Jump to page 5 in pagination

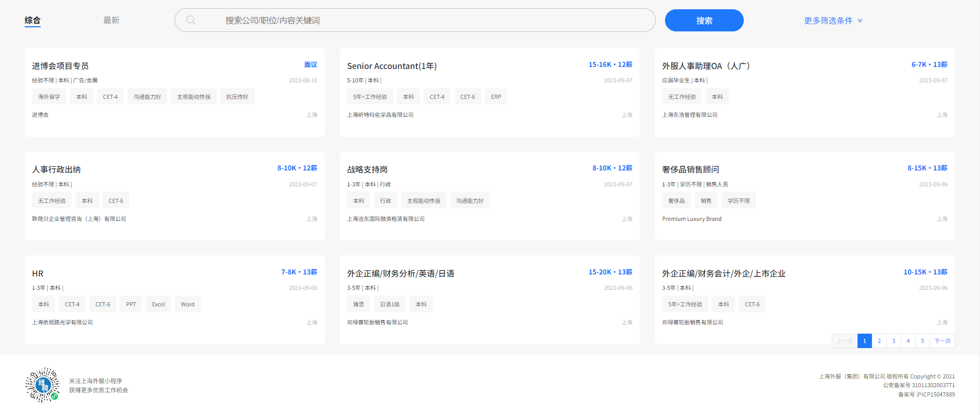(922, 341)
